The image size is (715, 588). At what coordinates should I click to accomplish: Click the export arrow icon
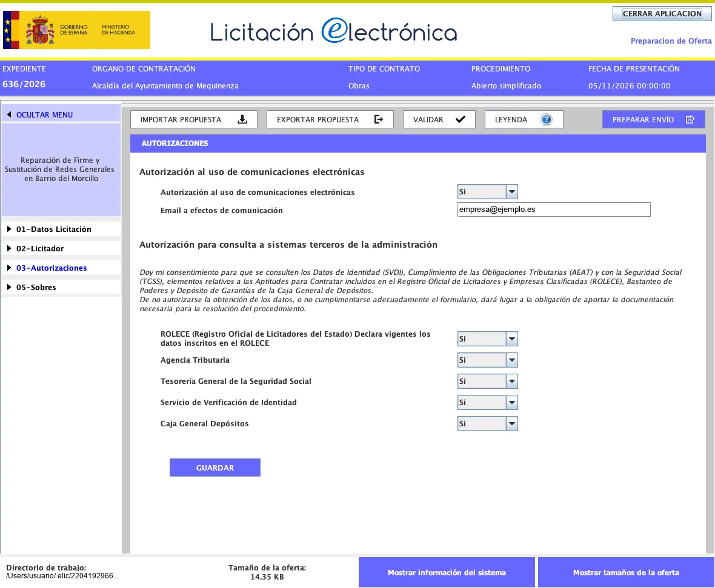pos(379,119)
